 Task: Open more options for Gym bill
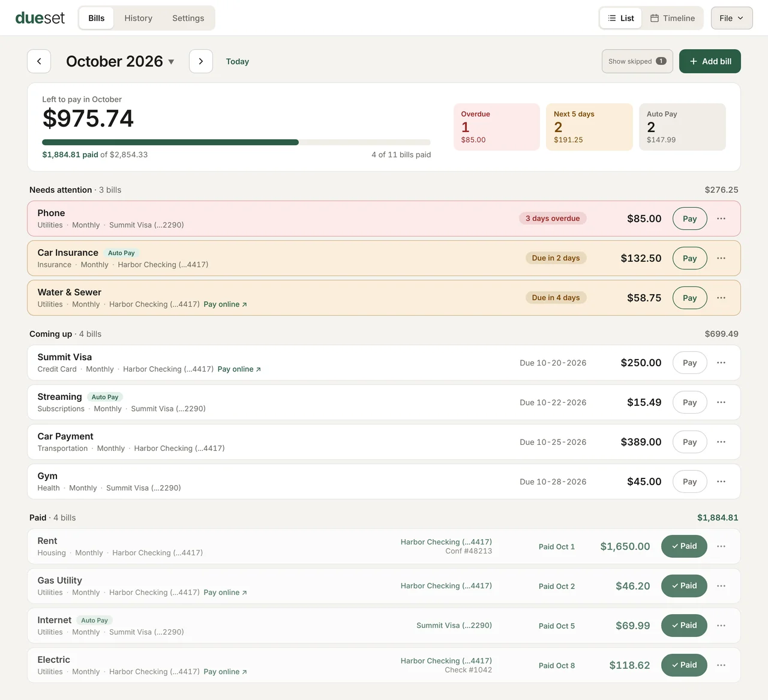[721, 481]
